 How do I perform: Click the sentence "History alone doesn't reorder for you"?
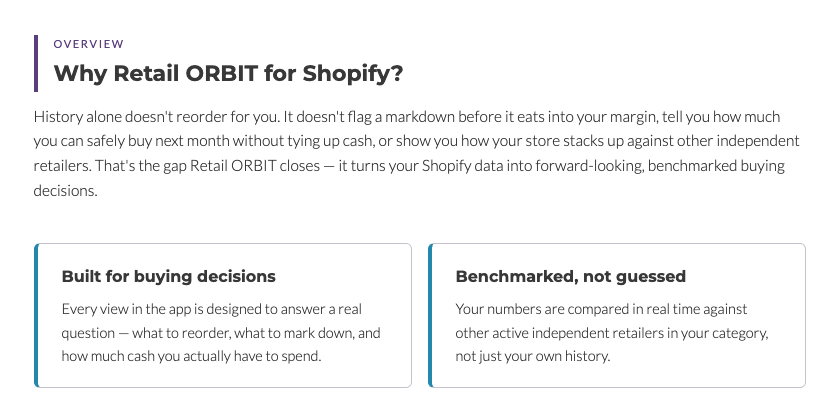(156, 116)
